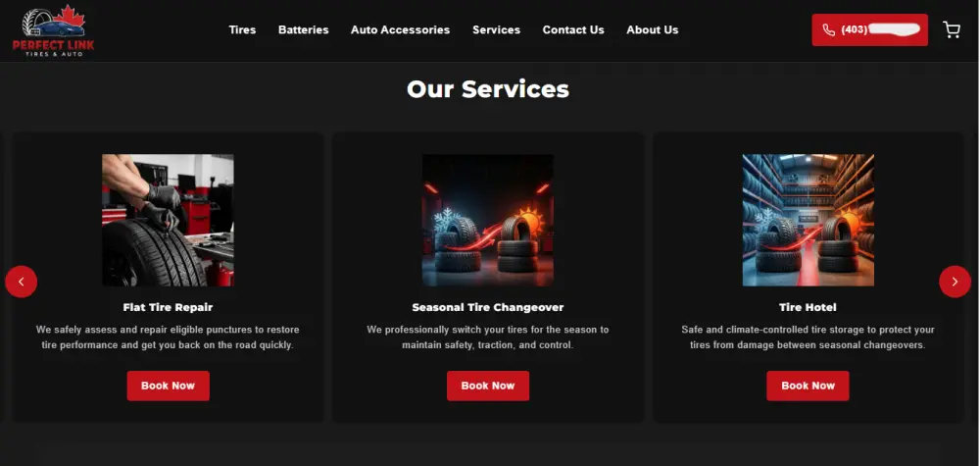Open the shopping cart icon

click(x=952, y=30)
